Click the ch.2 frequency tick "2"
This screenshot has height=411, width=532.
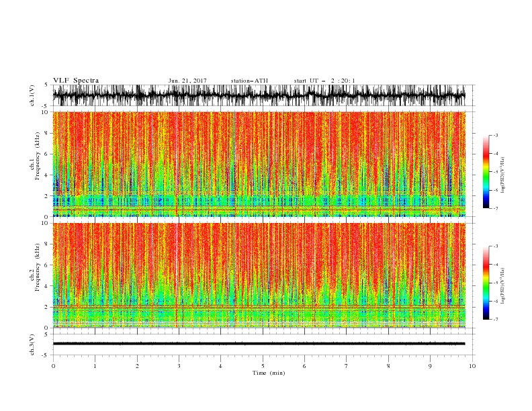(47, 307)
